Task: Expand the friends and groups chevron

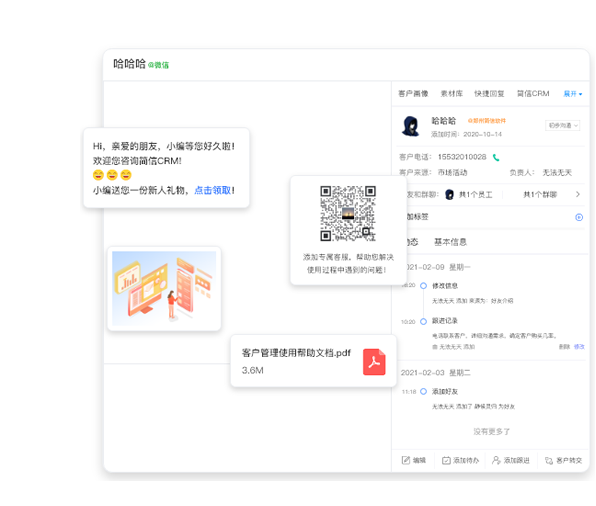Action: 578,194
